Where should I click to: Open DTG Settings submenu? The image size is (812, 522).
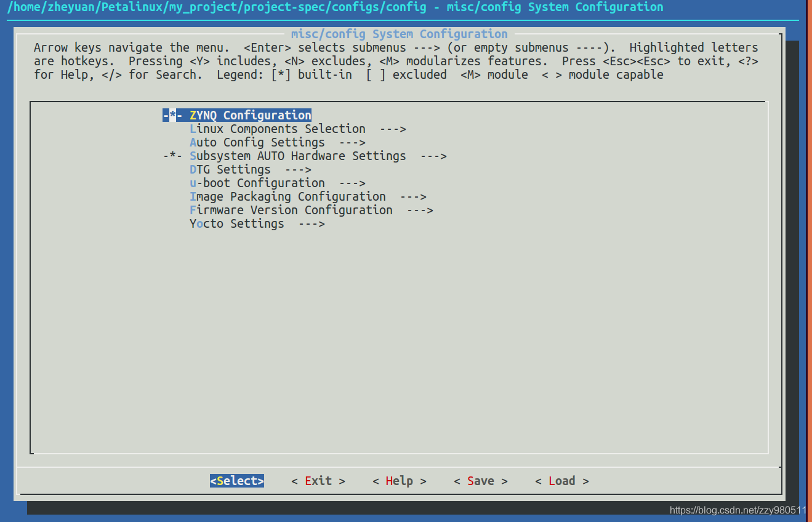click(251, 169)
